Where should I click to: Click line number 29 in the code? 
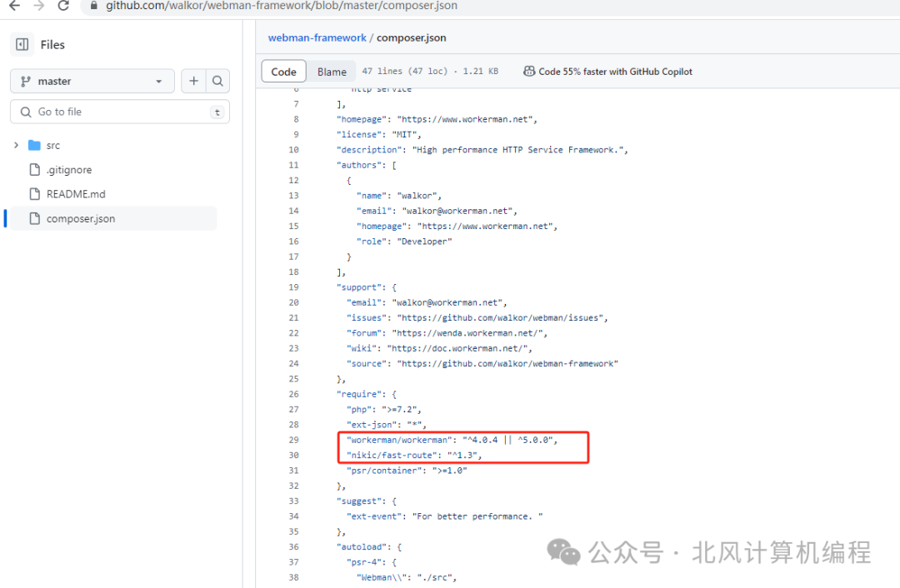click(293, 440)
